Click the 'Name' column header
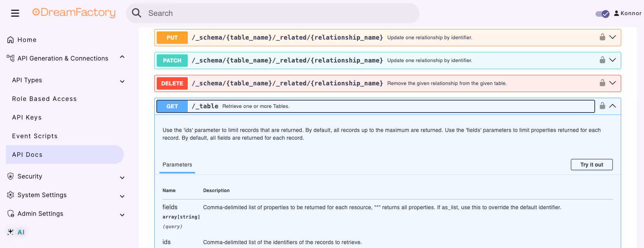The width and height of the screenshot is (644, 248). 169,191
